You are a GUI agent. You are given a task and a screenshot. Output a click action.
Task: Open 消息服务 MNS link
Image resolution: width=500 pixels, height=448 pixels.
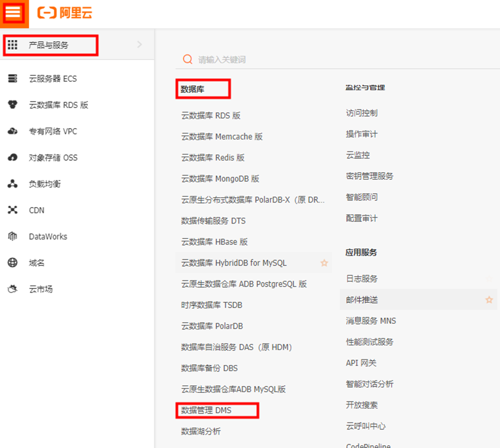click(x=371, y=321)
